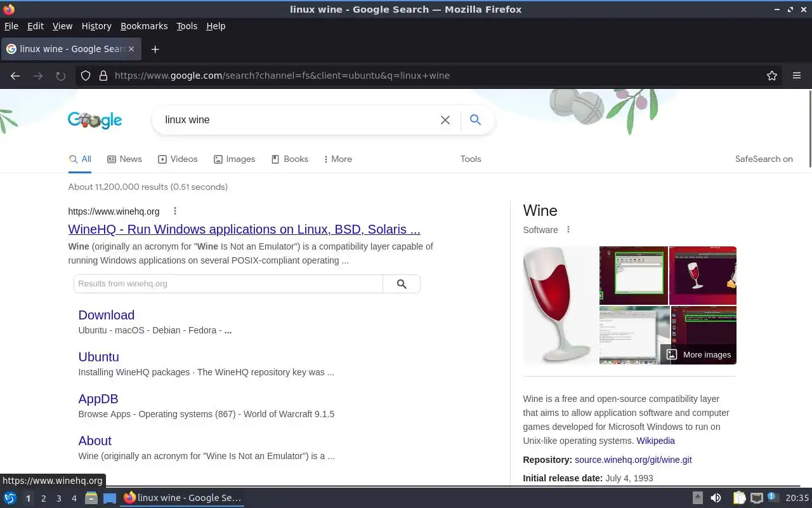The image size is (812, 508).
Task: Open the About sitelink
Action: coord(95,441)
